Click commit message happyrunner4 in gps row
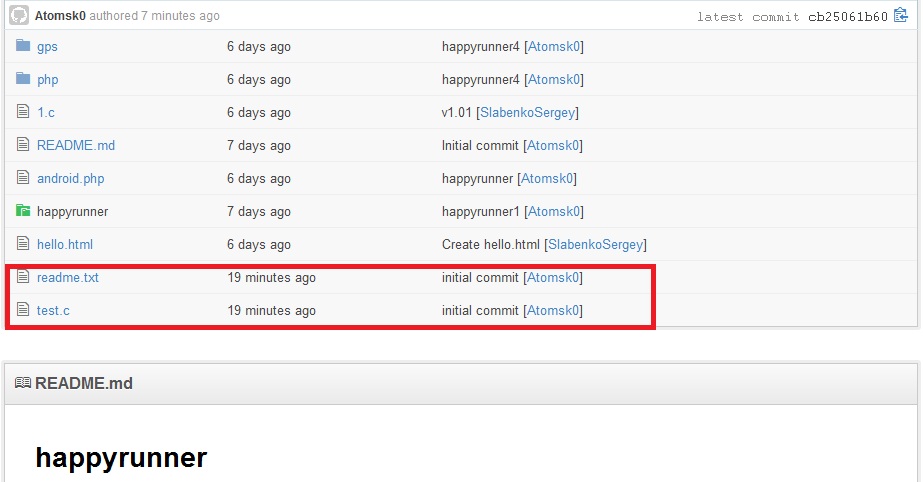Viewport: 923px width, 482px height. [x=481, y=47]
